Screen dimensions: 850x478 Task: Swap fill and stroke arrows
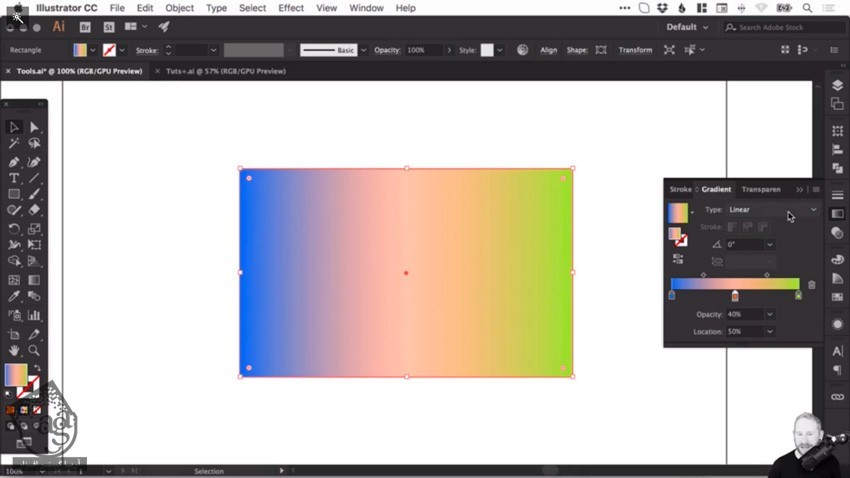pyautogui.click(x=37, y=368)
